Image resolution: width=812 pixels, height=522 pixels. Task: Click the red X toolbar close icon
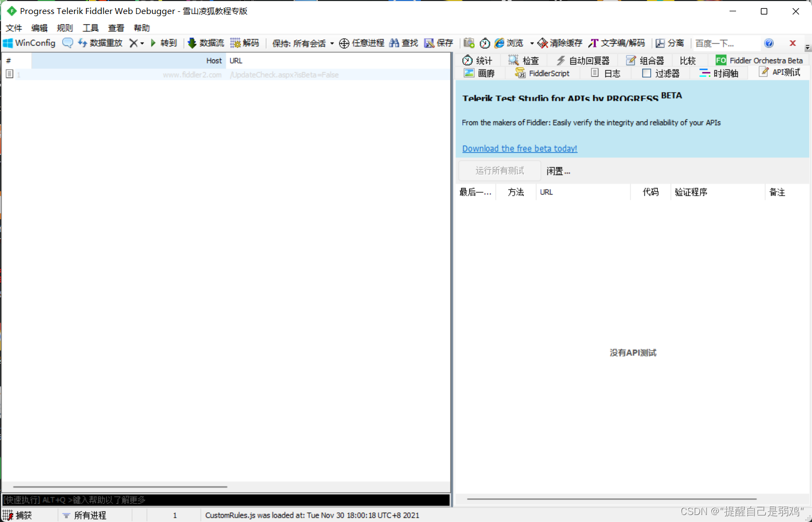(x=793, y=43)
